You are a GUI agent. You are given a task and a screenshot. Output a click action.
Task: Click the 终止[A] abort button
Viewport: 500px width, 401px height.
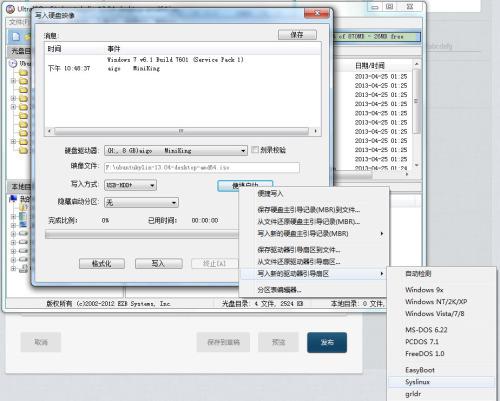point(215,264)
